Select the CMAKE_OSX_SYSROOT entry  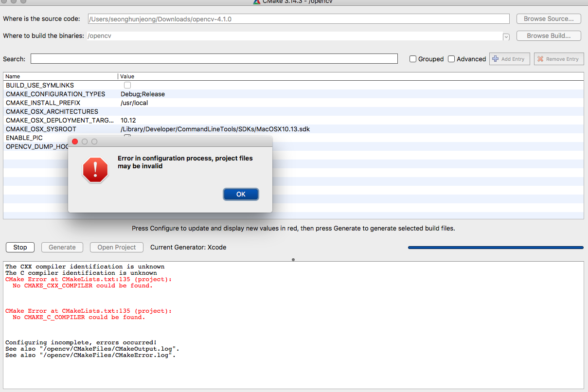point(41,129)
